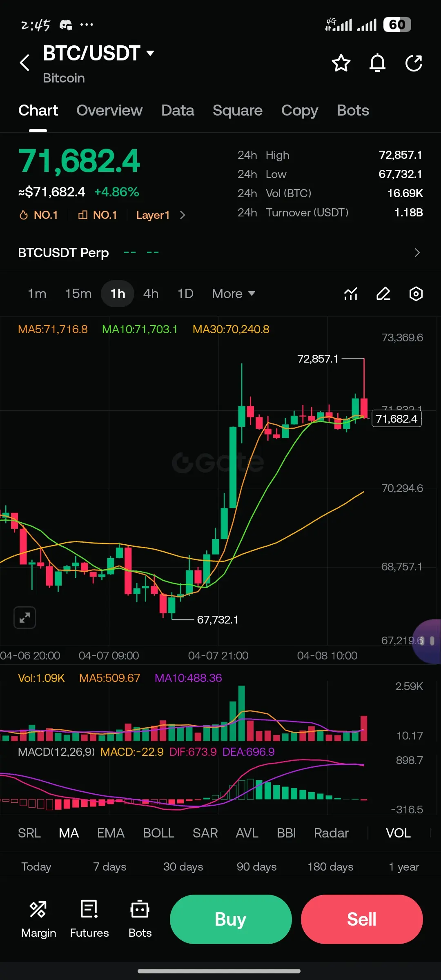Image resolution: width=441 pixels, height=980 pixels.
Task: Select the 180 days range
Action: (x=330, y=866)
